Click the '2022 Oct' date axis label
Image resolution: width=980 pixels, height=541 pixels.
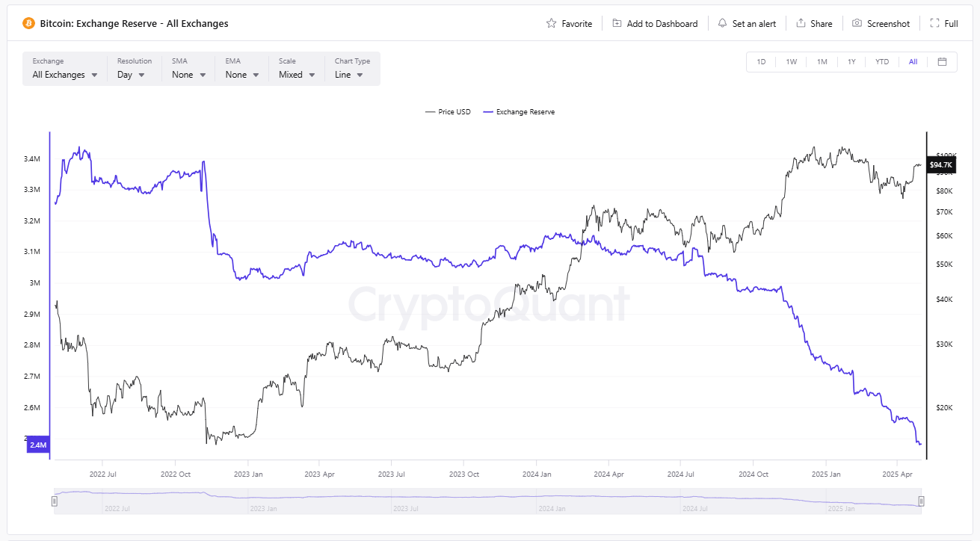174,474
